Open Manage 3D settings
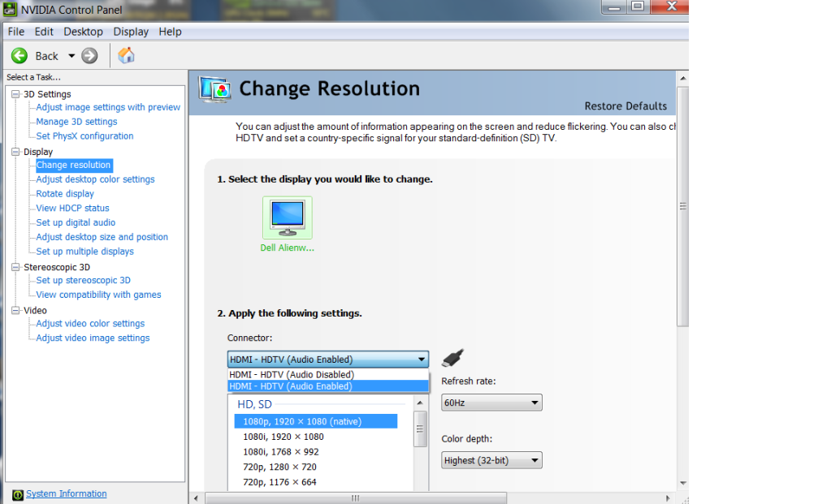 pos(77,121)
